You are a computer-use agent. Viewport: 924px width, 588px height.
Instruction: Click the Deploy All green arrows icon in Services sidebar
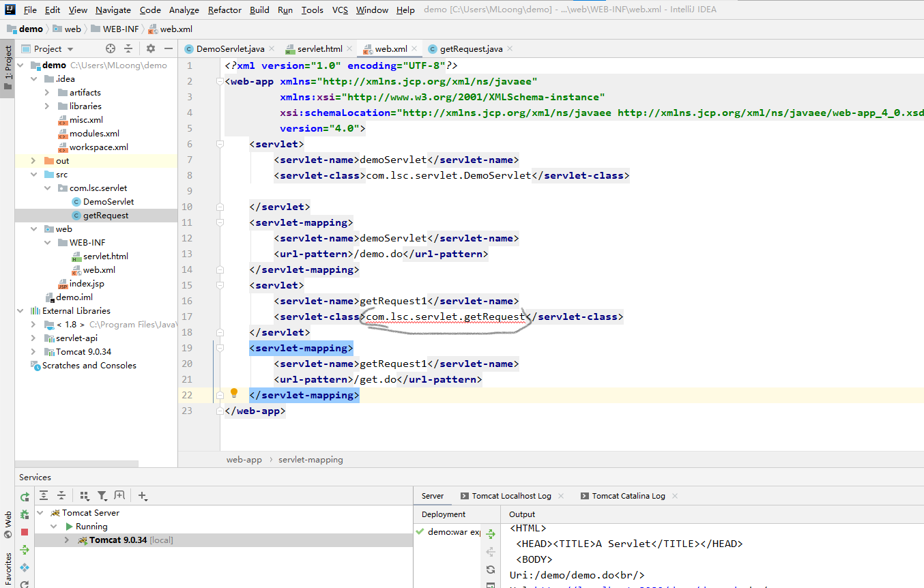(25, 550)
